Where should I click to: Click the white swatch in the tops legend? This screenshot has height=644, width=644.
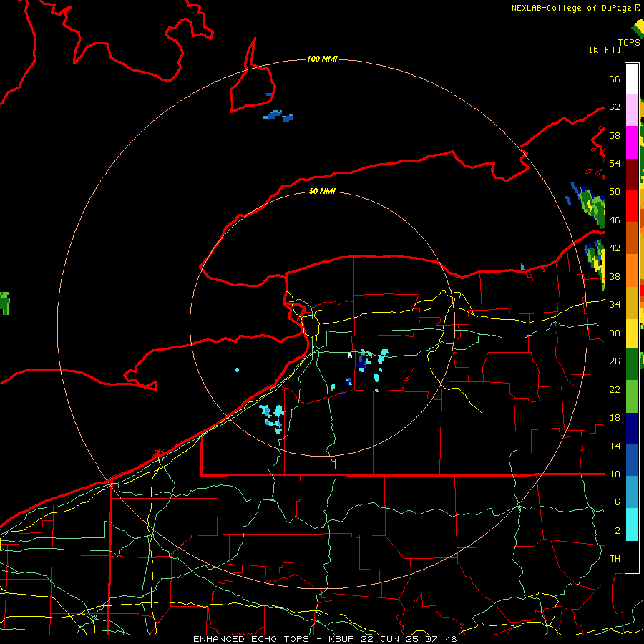(x=632, y=79)
